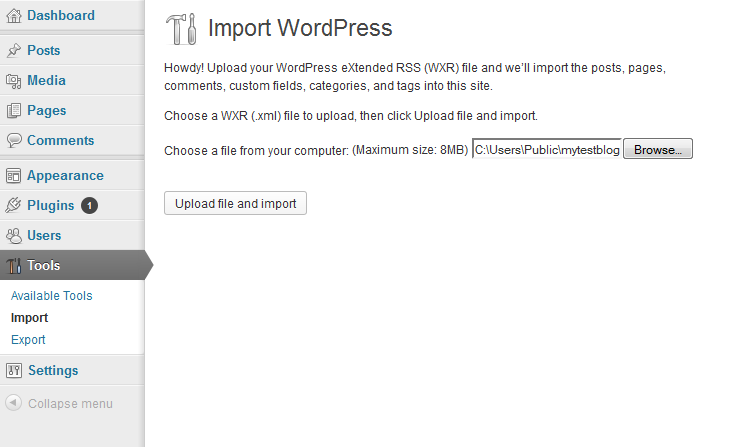Click the Appearance icon in sidebar
This screenshot has width=740, height=447.
point(14,176)
